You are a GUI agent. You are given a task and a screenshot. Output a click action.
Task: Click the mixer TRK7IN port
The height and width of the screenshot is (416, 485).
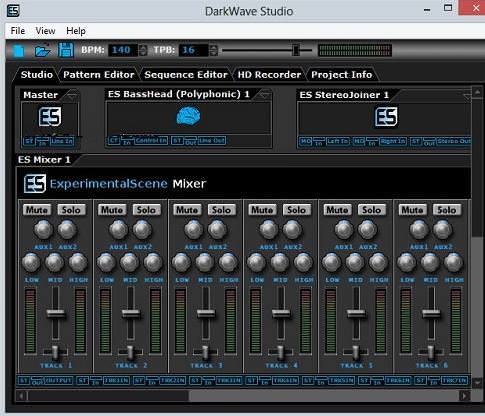pos(455,380)
